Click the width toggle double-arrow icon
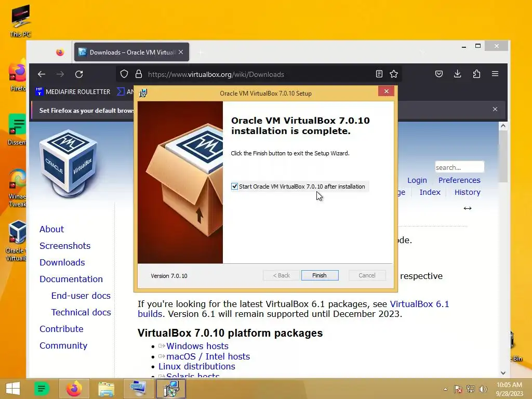The height and width of the screenshot is (399, 532). (x=468, y=208)
